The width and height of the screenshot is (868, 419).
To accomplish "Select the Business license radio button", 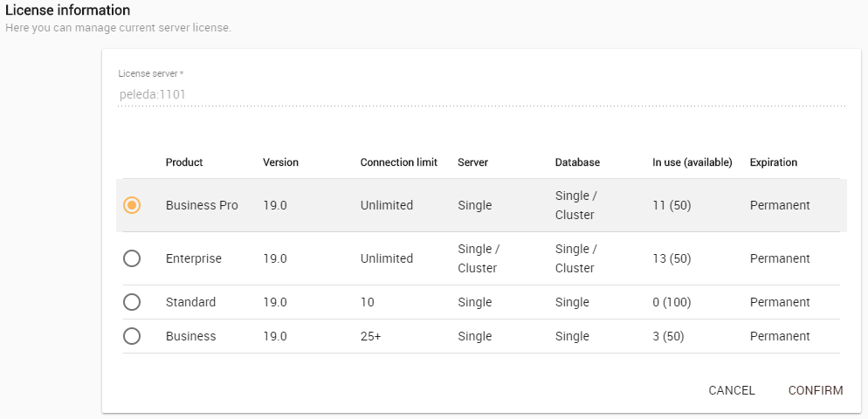I will [x=132, y=336].
